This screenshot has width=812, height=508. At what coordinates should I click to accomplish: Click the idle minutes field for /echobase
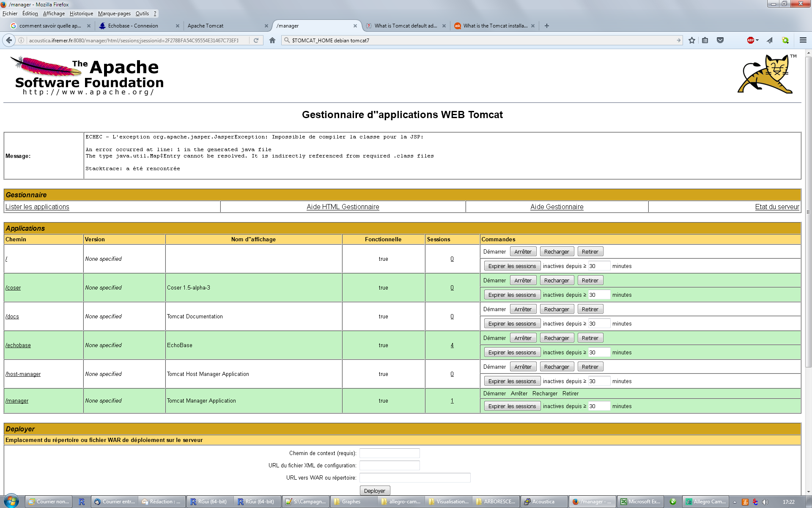point(599,352)
